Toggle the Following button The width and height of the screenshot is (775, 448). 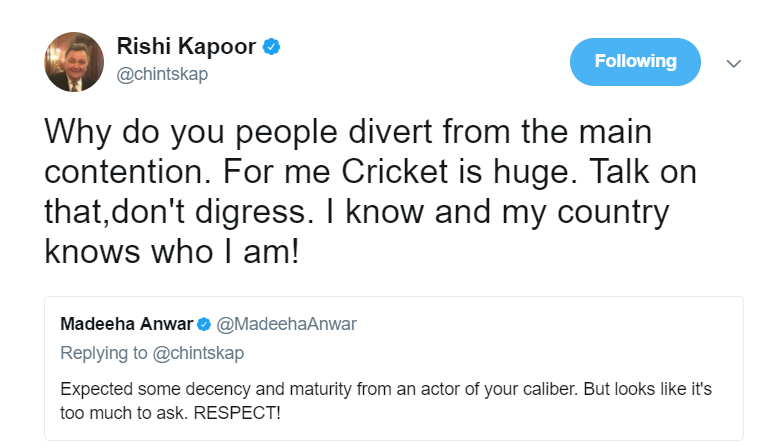[x=635, y=62]
